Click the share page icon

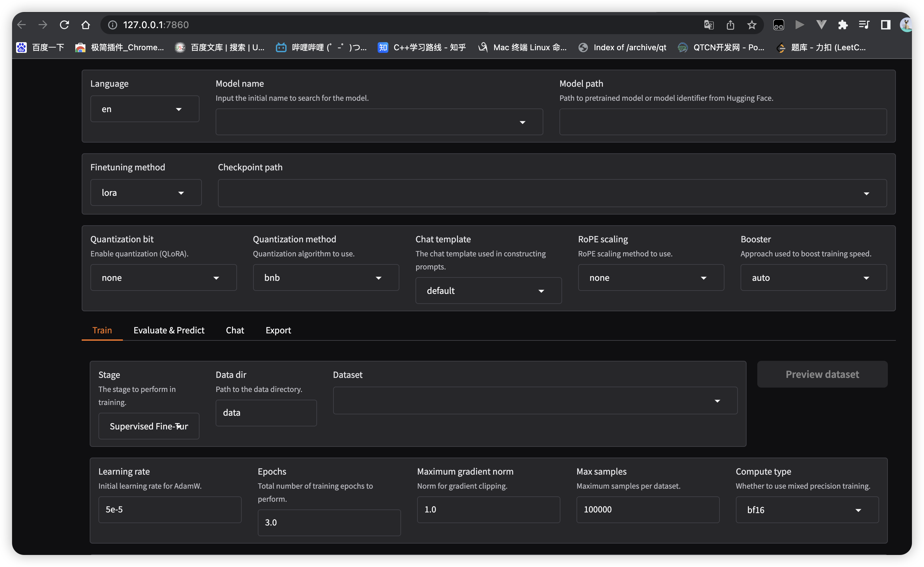click(x=730, y=25)
